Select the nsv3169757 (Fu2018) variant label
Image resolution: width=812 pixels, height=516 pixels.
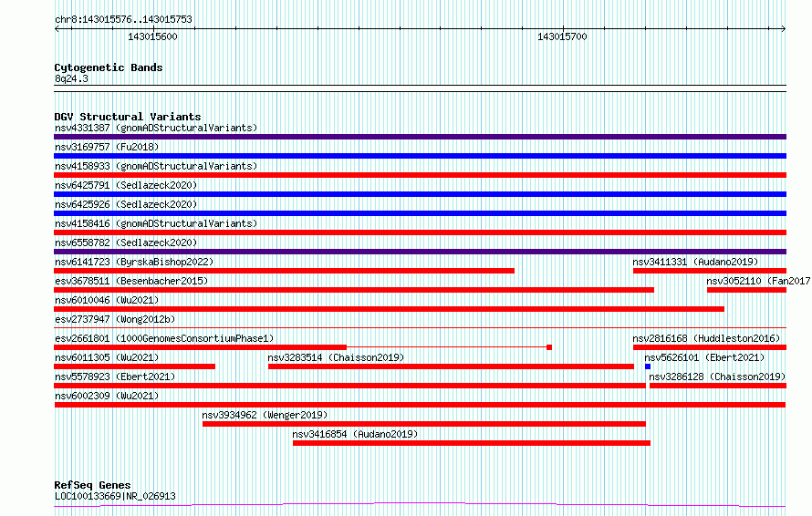tap(107, 147)
